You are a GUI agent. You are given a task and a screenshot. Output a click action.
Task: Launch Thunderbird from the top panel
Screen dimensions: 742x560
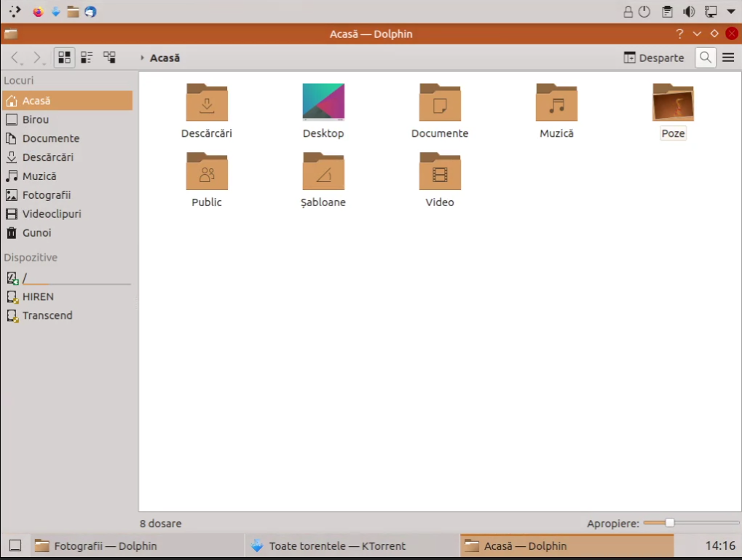tap(90, 12)
